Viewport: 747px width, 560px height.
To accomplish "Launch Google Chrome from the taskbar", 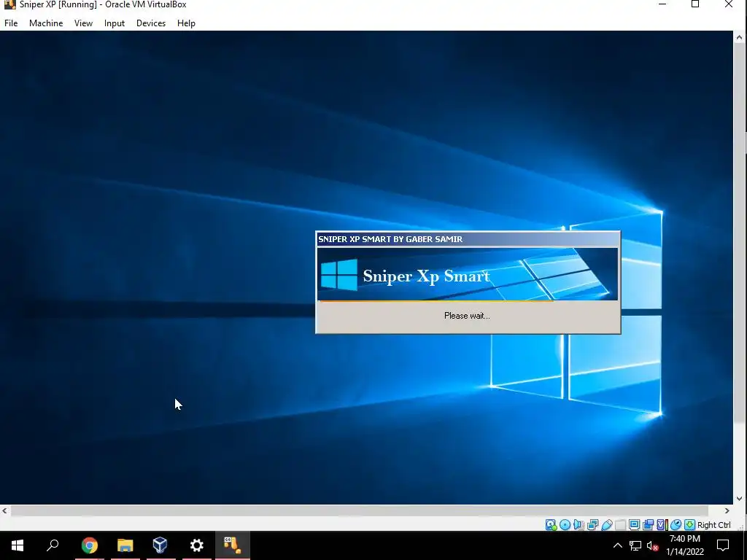I will click(x=89, y=545).
